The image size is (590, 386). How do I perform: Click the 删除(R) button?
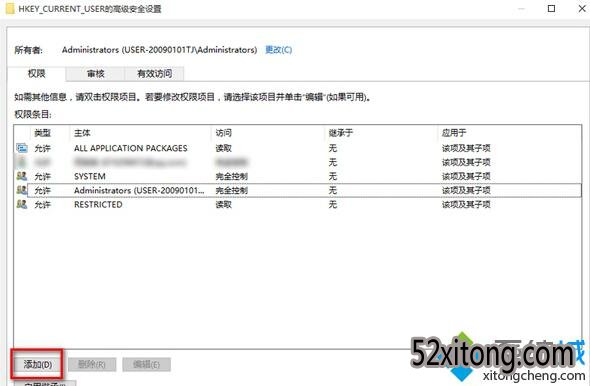pos(92,364)
